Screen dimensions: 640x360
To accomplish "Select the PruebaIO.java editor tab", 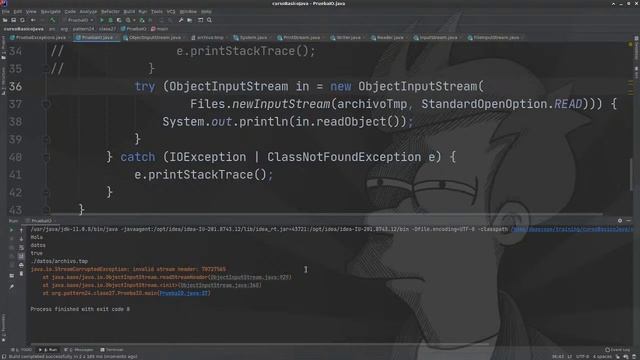I will [x=96, y=38].
